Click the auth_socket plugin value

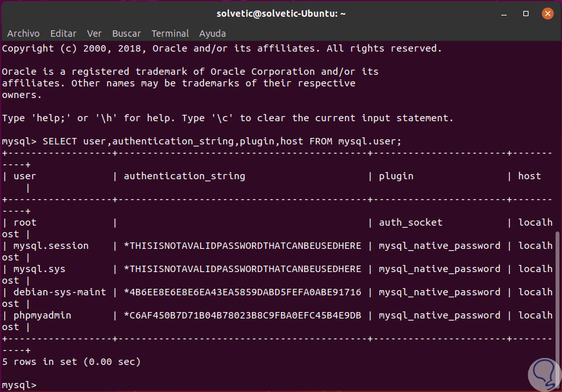click(x=411, y=222)
